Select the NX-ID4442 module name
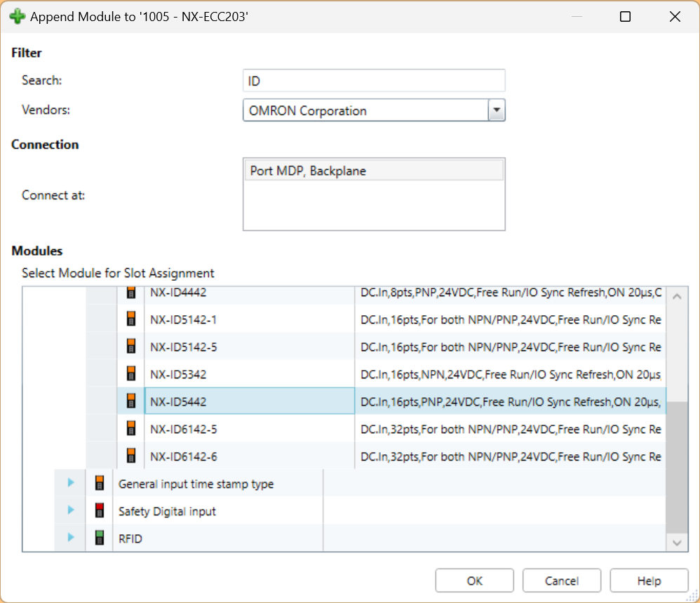 tap(178, 293)
